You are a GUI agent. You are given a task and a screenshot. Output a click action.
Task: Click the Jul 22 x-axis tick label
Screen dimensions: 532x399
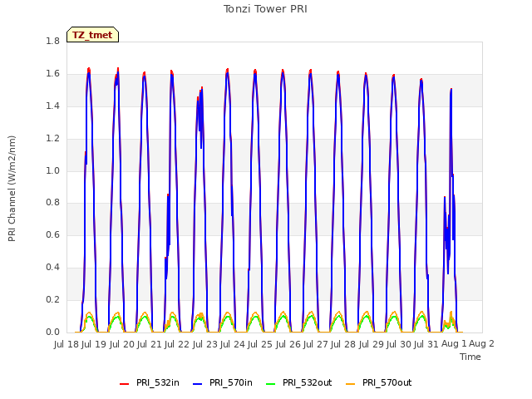177,344
